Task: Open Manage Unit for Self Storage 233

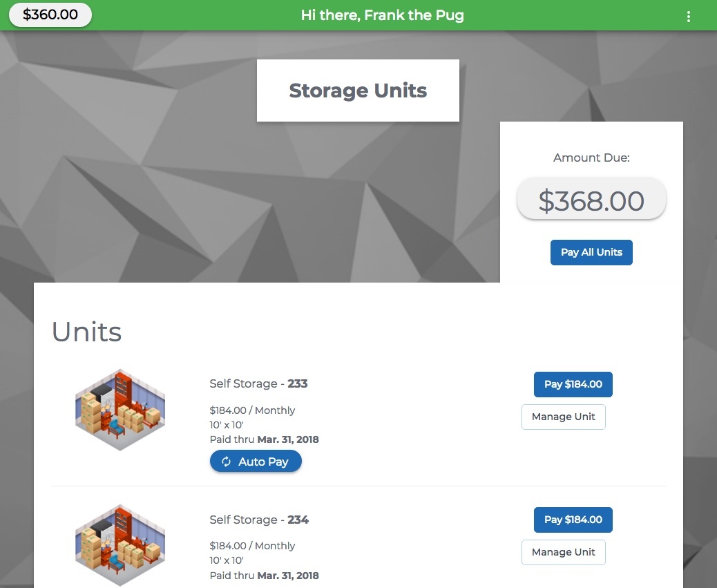Action: pyautogui.click(x=563, y=417)
